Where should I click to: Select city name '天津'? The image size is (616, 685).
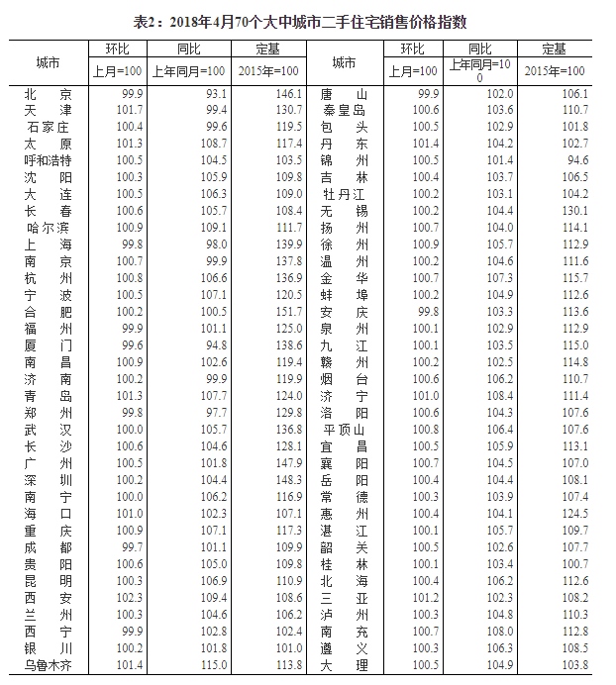click(x=49, y=110)
